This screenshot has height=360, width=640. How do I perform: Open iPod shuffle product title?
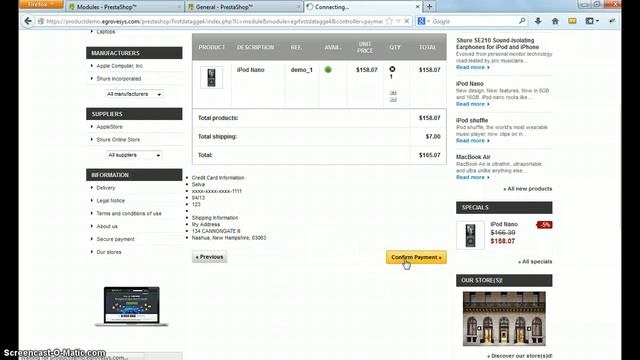pos(472,120)
